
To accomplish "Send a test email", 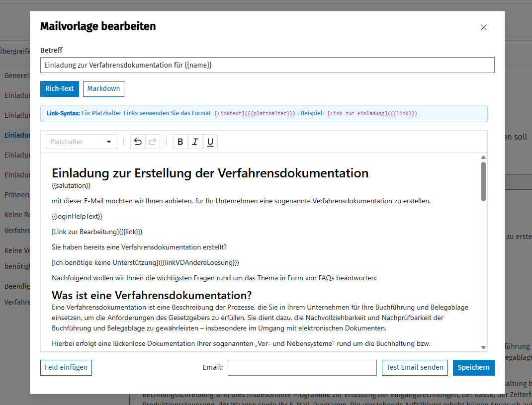I will [x=415, y=368].
